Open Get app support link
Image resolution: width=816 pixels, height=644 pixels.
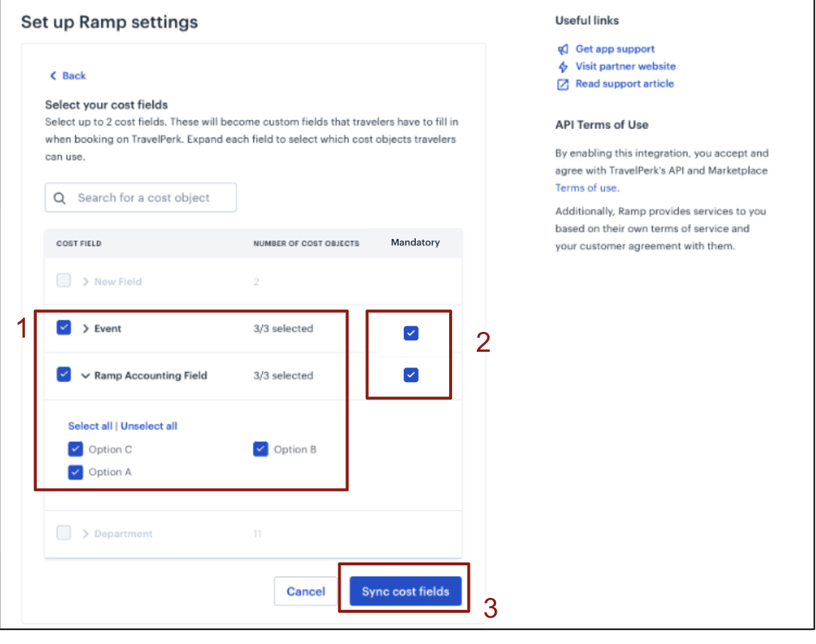coord(614,49)
